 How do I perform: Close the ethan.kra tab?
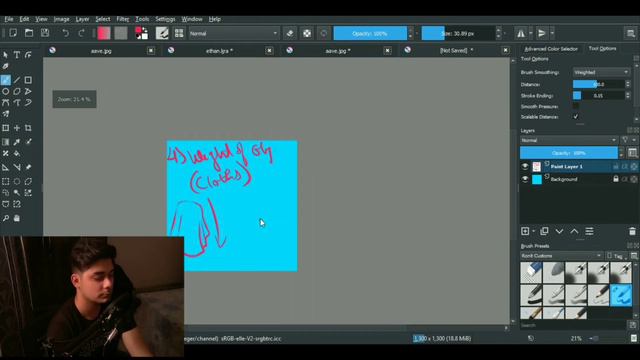click(x=269, y=51)
